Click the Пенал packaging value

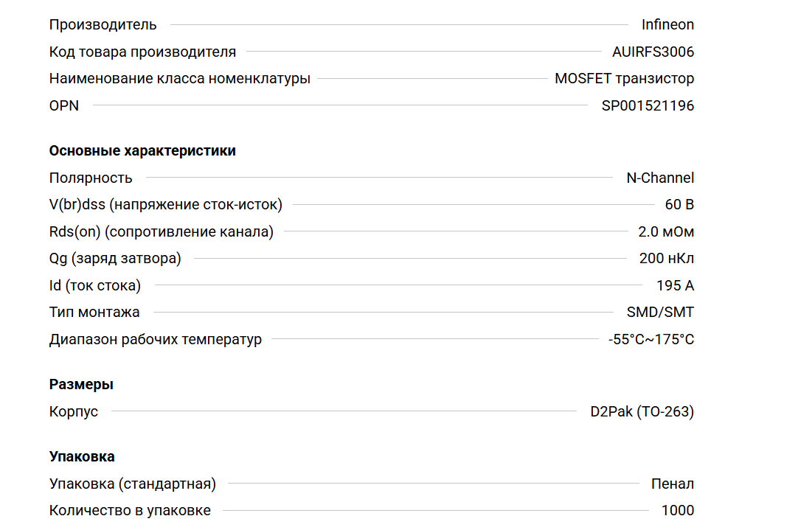[x=672, y=484]
